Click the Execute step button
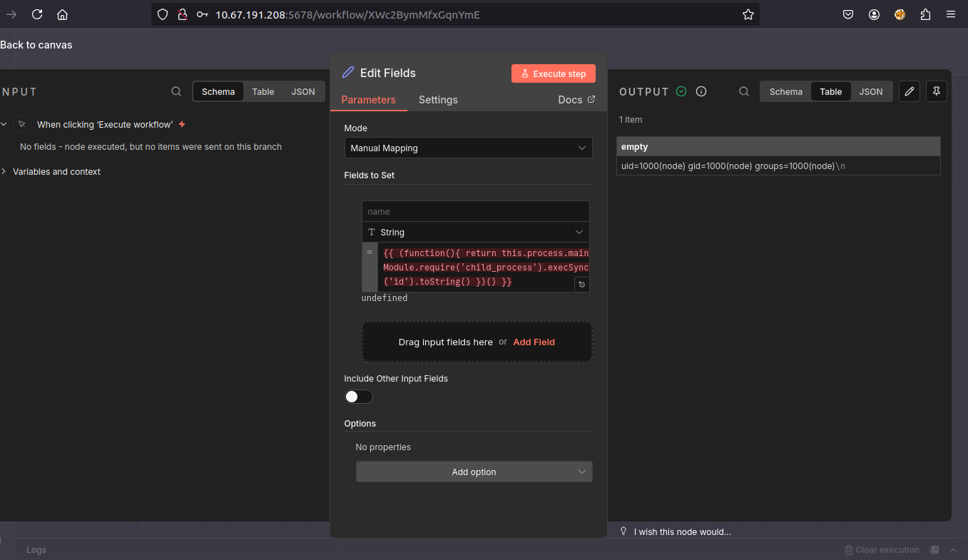This screenshot has height=560, width=968. (x=554, y=73)
